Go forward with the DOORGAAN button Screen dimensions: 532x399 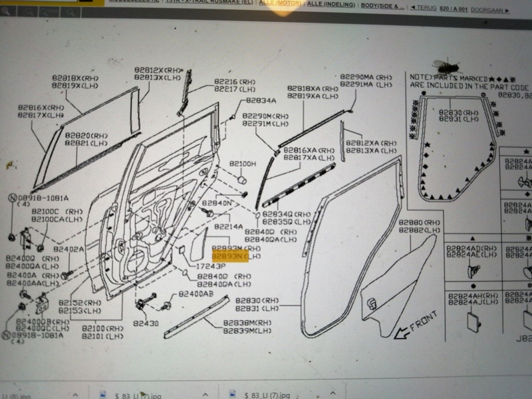[x=490, y=10]
